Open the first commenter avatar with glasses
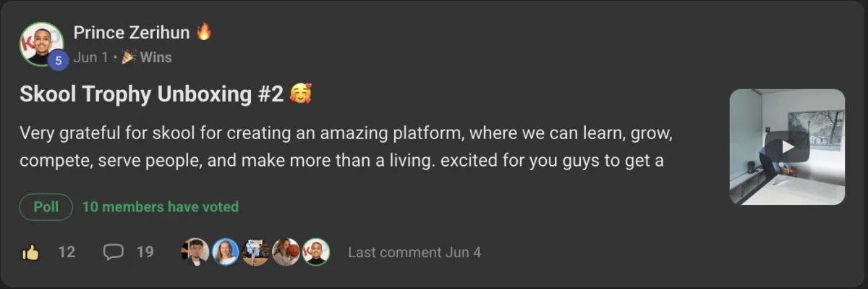 [x=195, y=252]
